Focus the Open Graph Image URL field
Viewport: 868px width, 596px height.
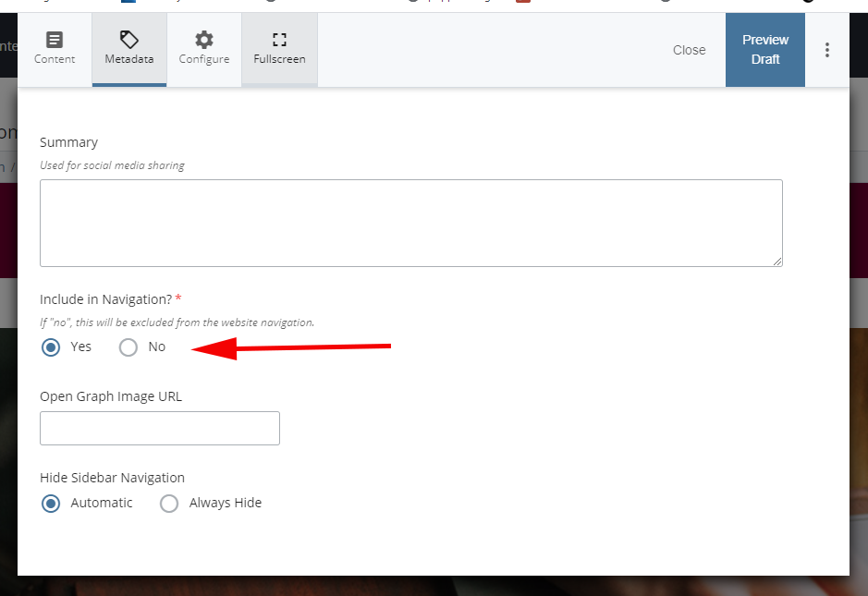pyautogui.click(x=159, y=428)
